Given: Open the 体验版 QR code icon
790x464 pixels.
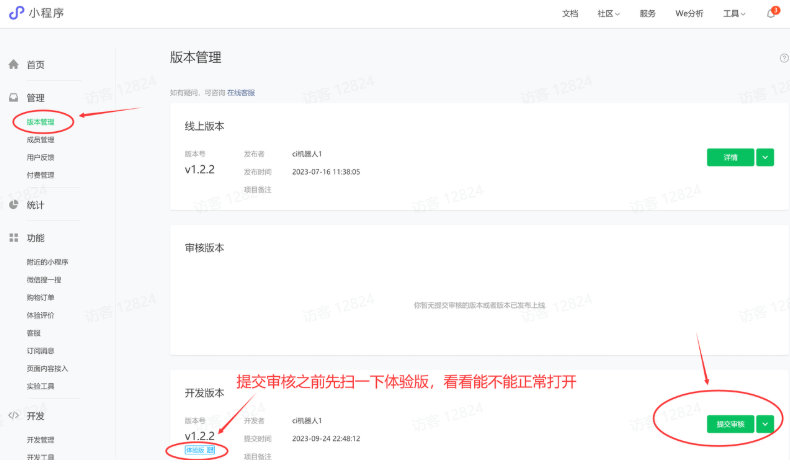Looking at the screenshot, I should click(x=211, y=450).
